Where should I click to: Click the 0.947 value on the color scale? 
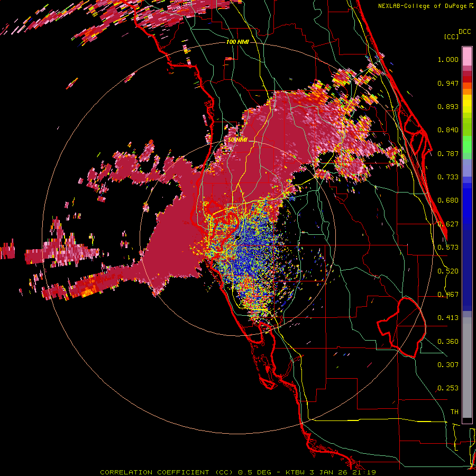point(448,83)
